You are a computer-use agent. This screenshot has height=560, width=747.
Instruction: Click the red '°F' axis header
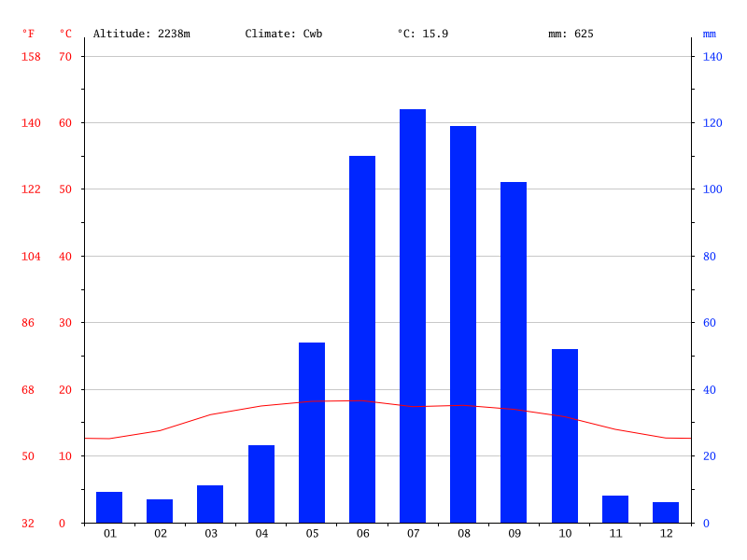pyautogui.click(x=29, y=34)
